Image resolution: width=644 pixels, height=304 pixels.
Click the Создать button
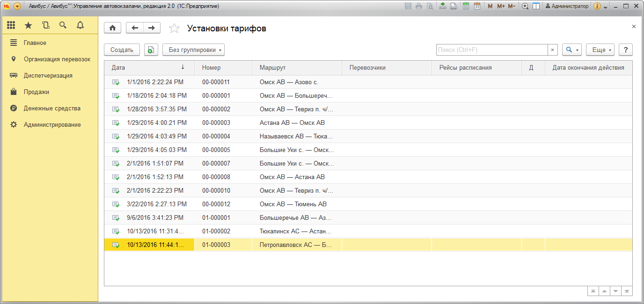click(122, 50)
